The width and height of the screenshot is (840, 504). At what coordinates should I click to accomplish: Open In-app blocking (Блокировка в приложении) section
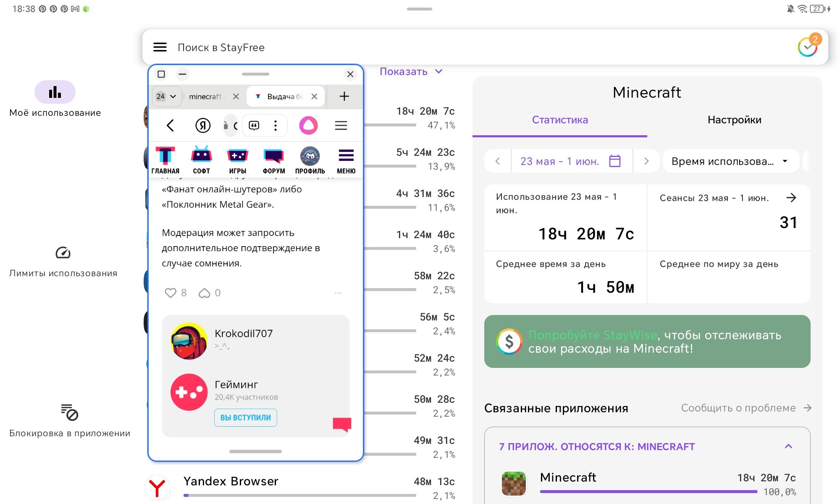pos(70,421)
